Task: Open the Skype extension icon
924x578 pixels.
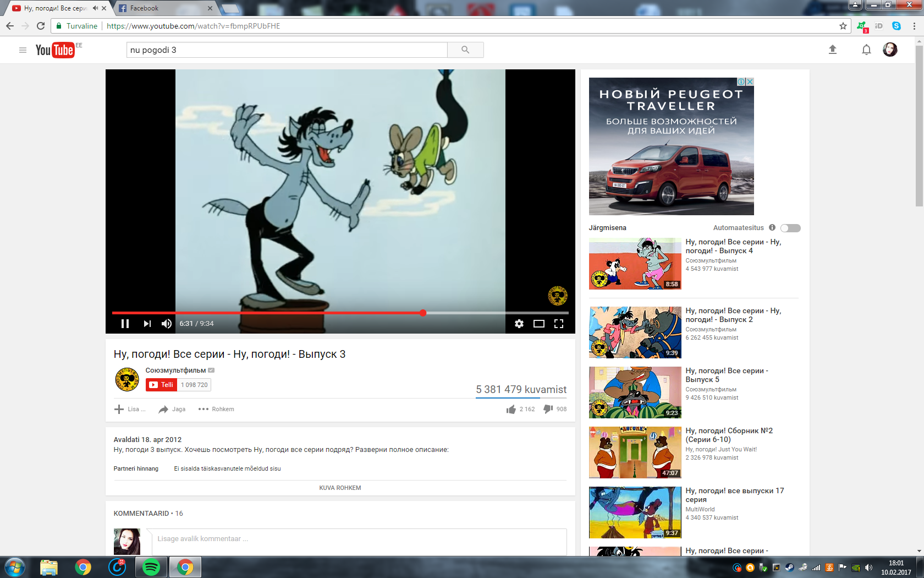Action: [x=897, y=26]
